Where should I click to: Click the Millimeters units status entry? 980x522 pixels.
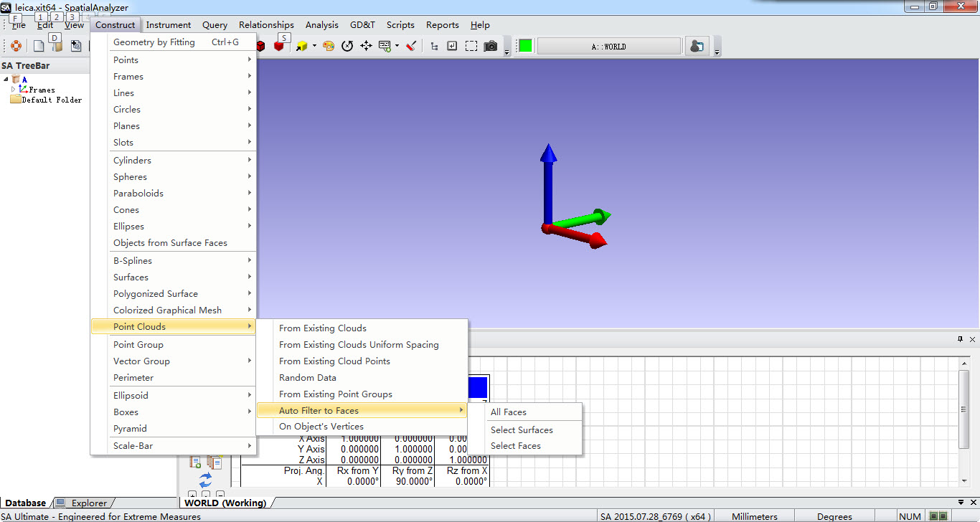click(x=755, y=516)
